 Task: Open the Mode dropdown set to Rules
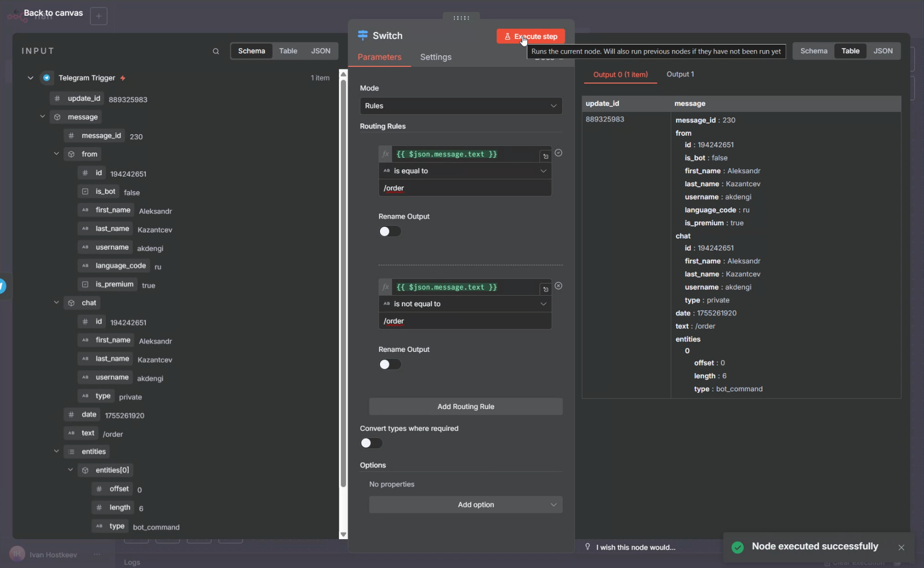coord(460,106)
